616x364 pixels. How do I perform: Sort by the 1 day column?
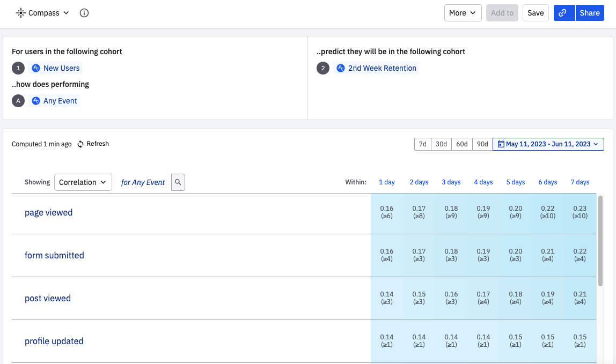(x=386, y=182)
